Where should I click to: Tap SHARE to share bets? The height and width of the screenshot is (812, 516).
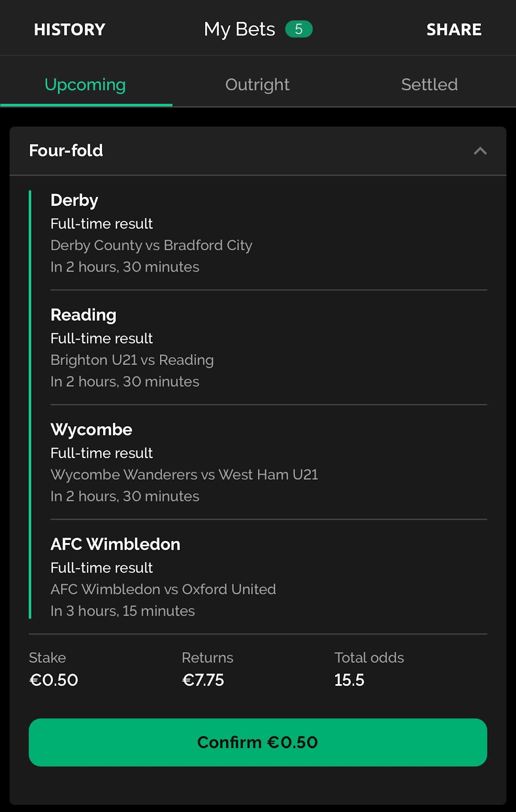(x=454, y=29)
